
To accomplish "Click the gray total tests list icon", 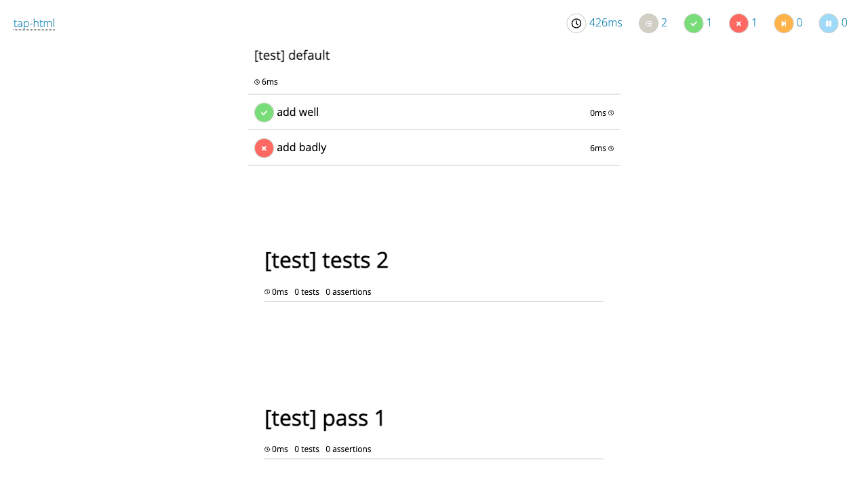I will pos(648,24).
